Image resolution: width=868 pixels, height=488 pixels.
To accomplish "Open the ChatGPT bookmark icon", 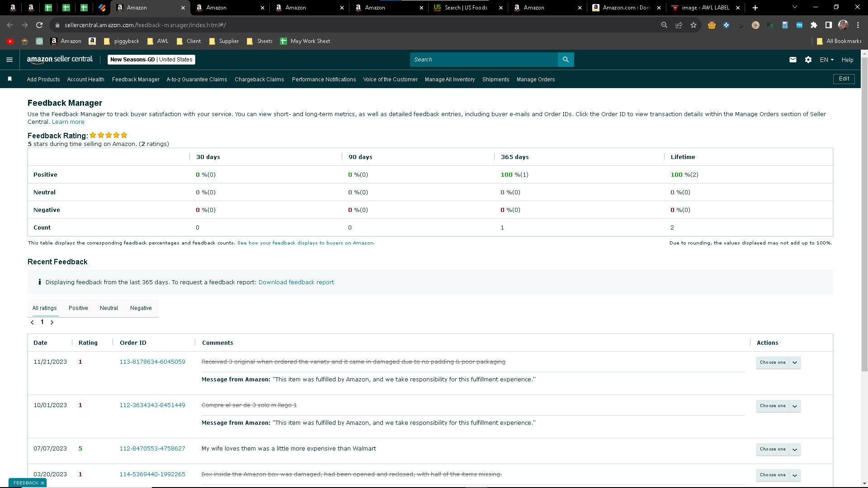I will pyautogui.click(x=39, y=41).
